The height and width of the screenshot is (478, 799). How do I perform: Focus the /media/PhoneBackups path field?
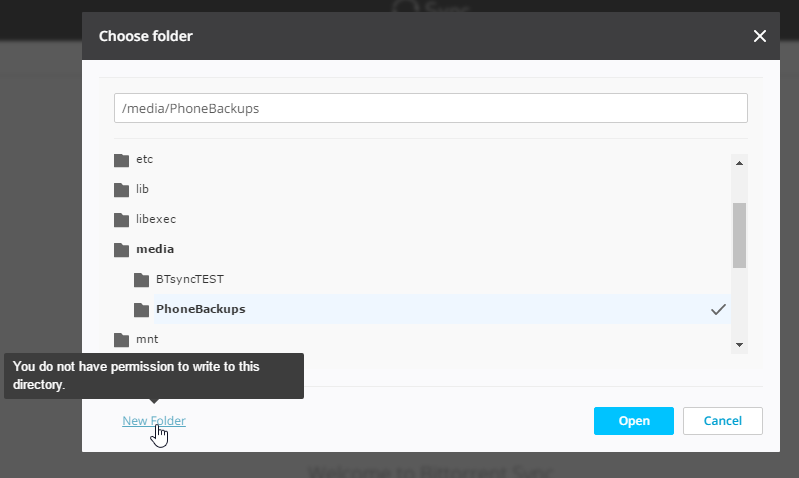(431, 108)
